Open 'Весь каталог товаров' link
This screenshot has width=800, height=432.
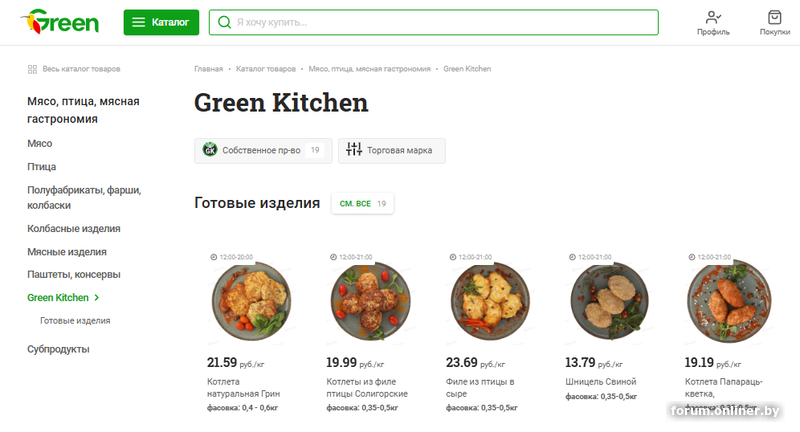click(81, 69)
